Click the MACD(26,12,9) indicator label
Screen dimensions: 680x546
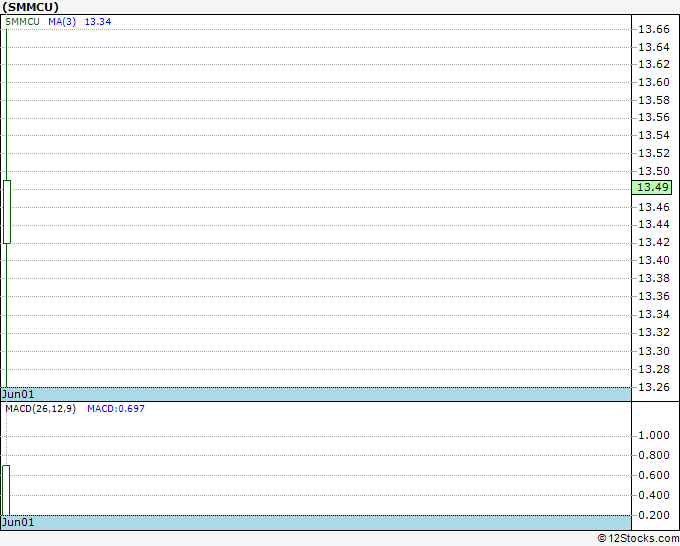click(x=40, y=409)
